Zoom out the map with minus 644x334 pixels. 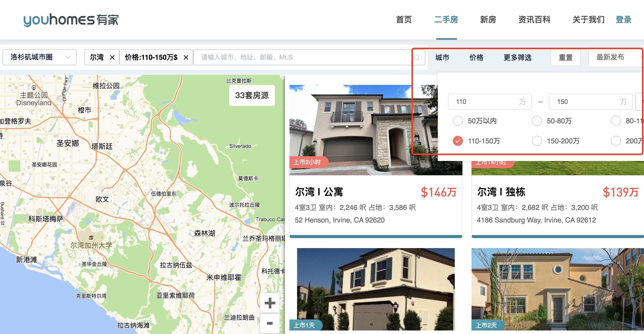tap(270, 323)
